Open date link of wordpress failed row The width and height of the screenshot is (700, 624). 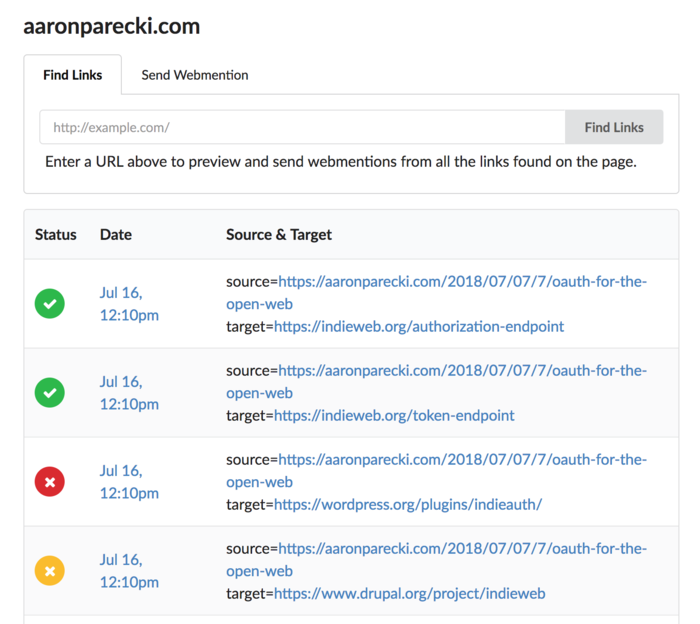pyautogui.click(x=129, y=482)
